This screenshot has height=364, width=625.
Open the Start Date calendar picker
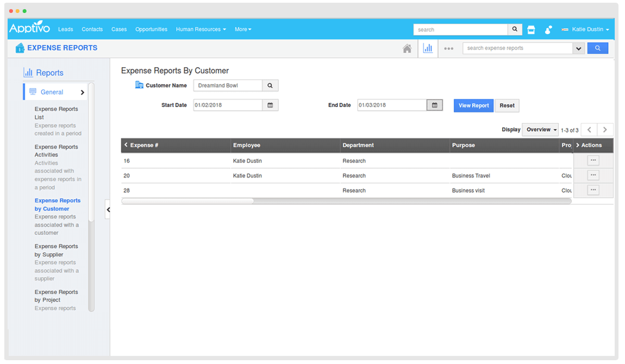coord(270,105)
